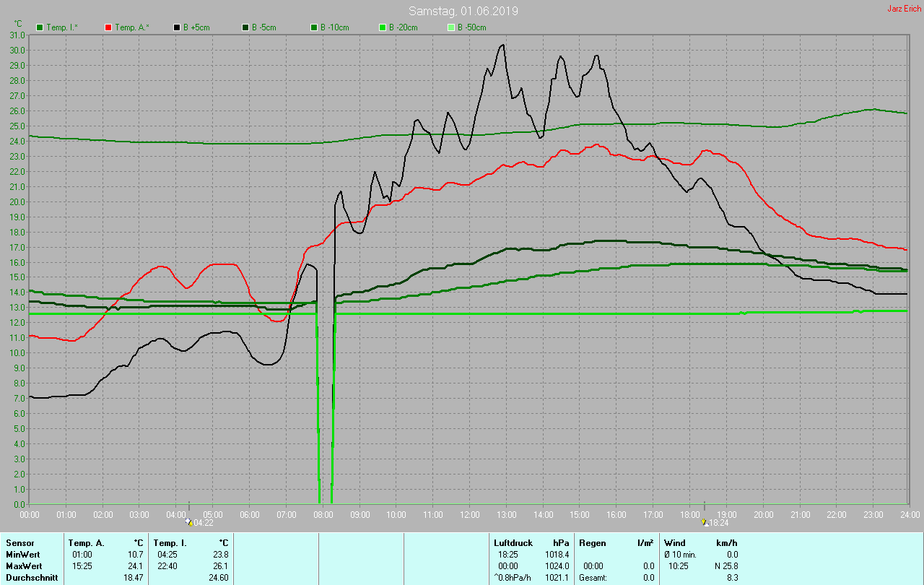This screenshot has height=585, width=924.
Task: Click the °C unit label above y-axis
Action: [x=19, y=24]
